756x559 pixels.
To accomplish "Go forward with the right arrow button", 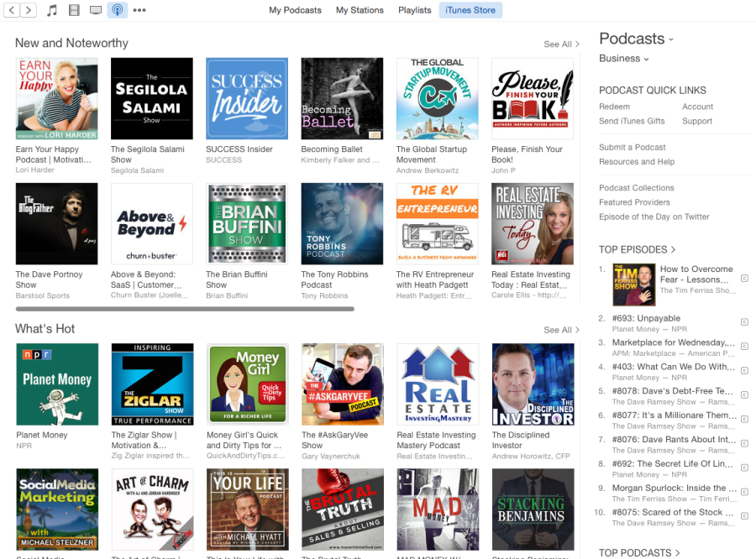I will (29, 9).
